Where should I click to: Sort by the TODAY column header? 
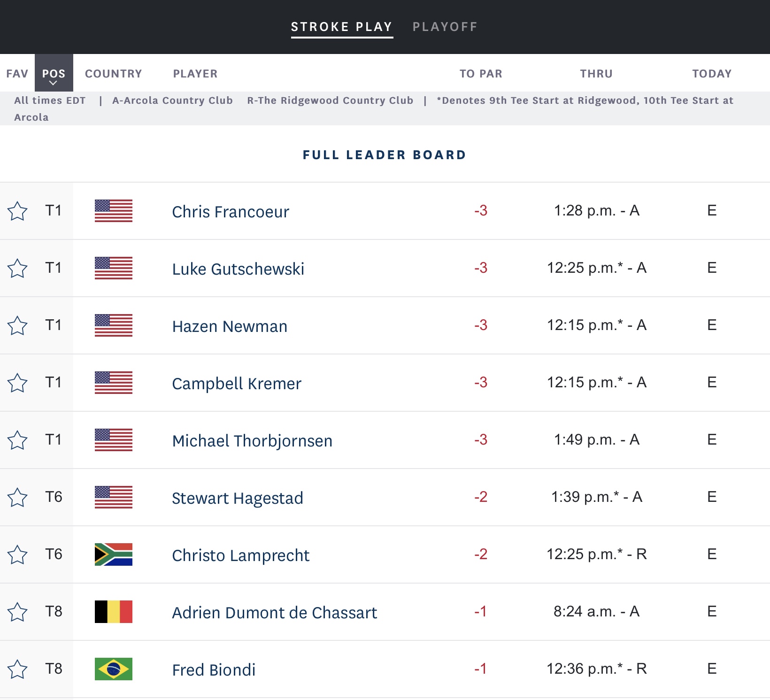712,74
